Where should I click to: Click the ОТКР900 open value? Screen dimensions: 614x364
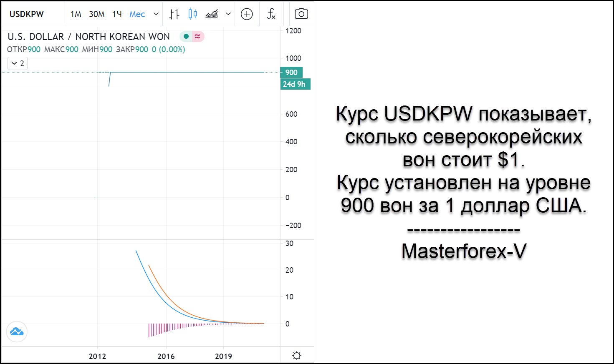click(x=24, y=49)
